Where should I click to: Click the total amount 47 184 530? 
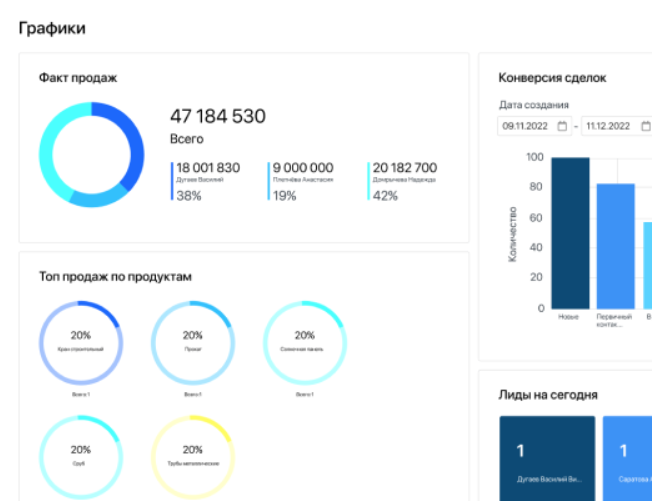click(218, 116)
